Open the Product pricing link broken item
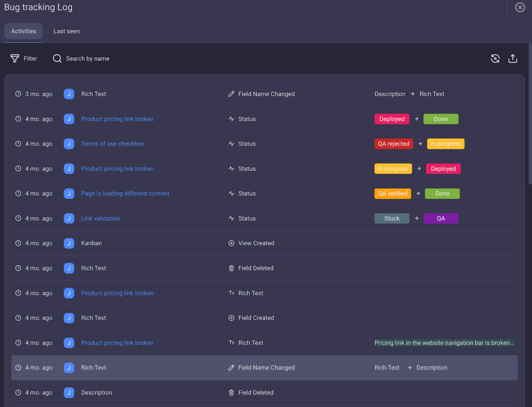This screenshot has width=532, height=407. pyautogui.click(x=117, y=119)
